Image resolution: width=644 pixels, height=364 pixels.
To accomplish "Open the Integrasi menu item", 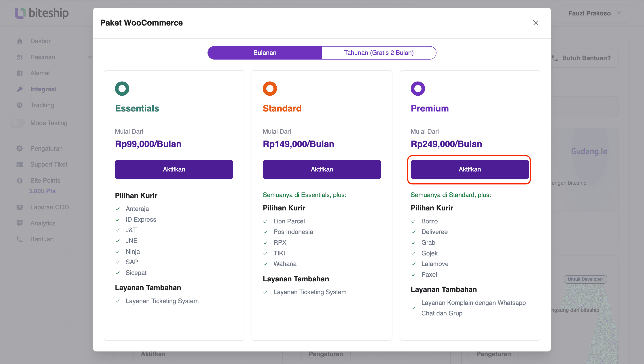I will click(44, 89).
